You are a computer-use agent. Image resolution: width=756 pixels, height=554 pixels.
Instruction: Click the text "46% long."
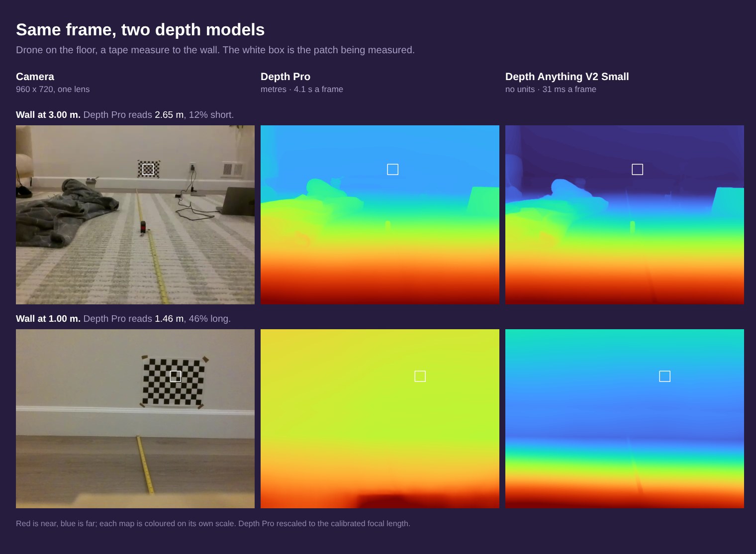click(x=210, y=319)
